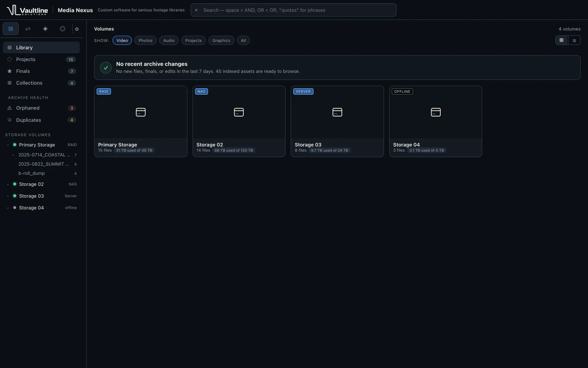Toggle the Photos filter chip

tap(146, 40)
